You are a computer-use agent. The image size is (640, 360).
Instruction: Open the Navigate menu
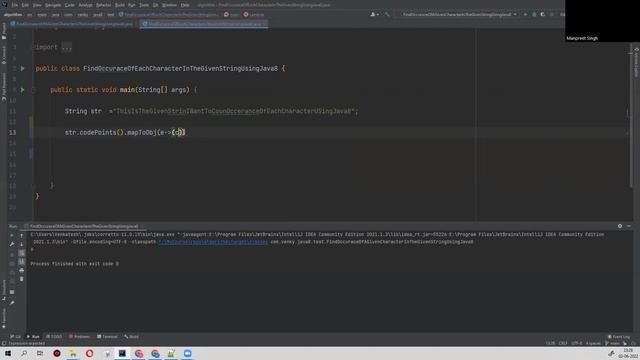point(53,5)
